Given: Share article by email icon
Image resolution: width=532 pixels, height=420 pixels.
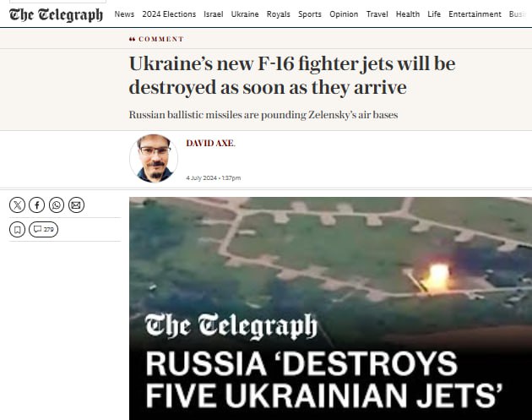Looking at the screenshot, I should pyautogui.click(x=76, y=205).
